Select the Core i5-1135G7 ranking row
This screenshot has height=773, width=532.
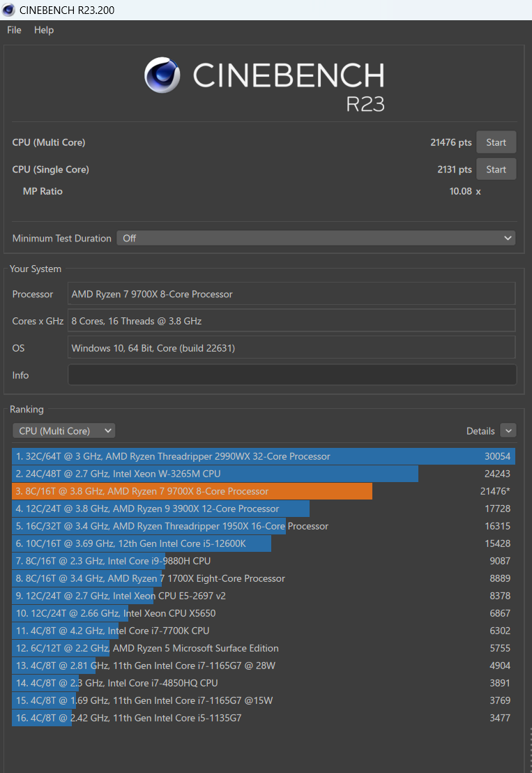click(x=264, y=718)
